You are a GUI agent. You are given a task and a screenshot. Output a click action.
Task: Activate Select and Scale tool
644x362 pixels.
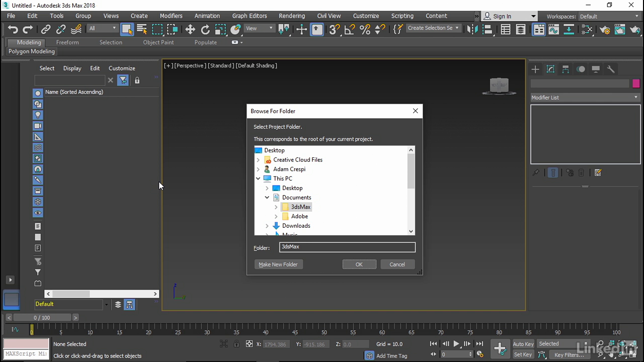coord(220,30)
